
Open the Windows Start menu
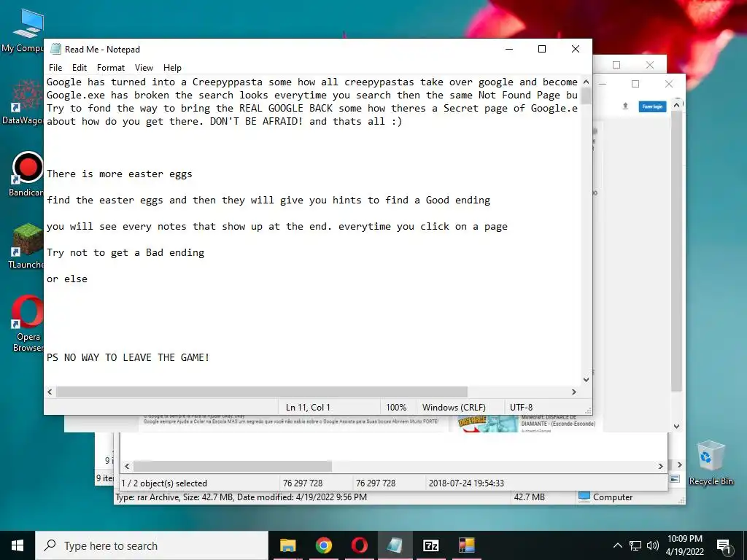point(18,545)
